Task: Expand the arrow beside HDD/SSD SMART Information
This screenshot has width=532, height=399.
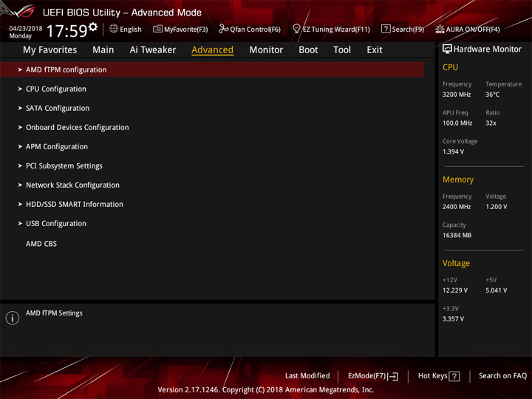Action: [x=20, y=204]
